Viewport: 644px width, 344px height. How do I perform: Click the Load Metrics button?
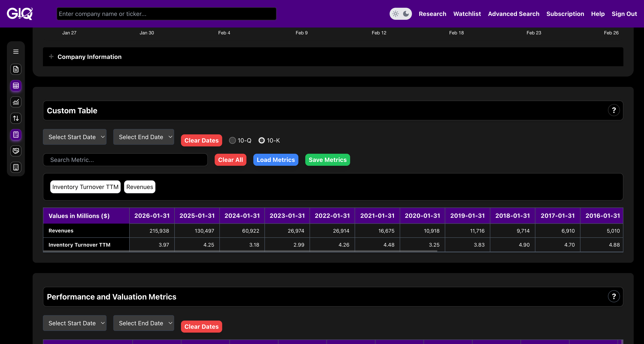275,160
